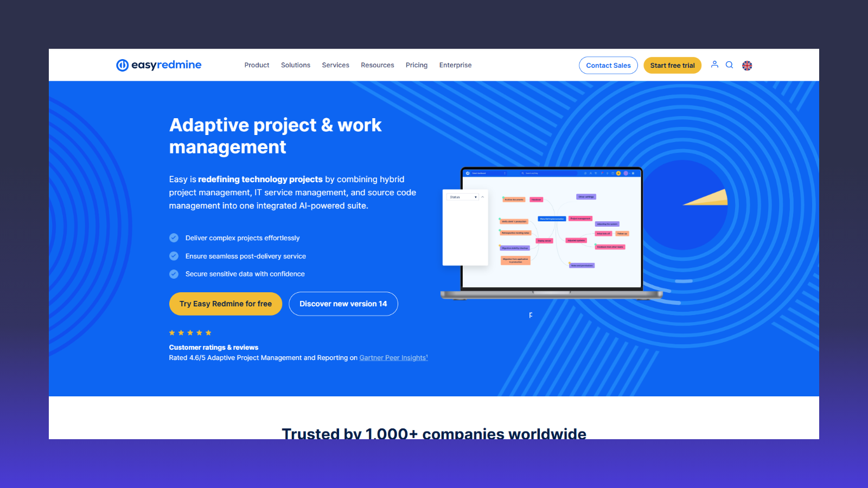Click the 'Trusted by 1,000+ companies worldwide' heading
The image size is (868, 488).
(434, 433)
